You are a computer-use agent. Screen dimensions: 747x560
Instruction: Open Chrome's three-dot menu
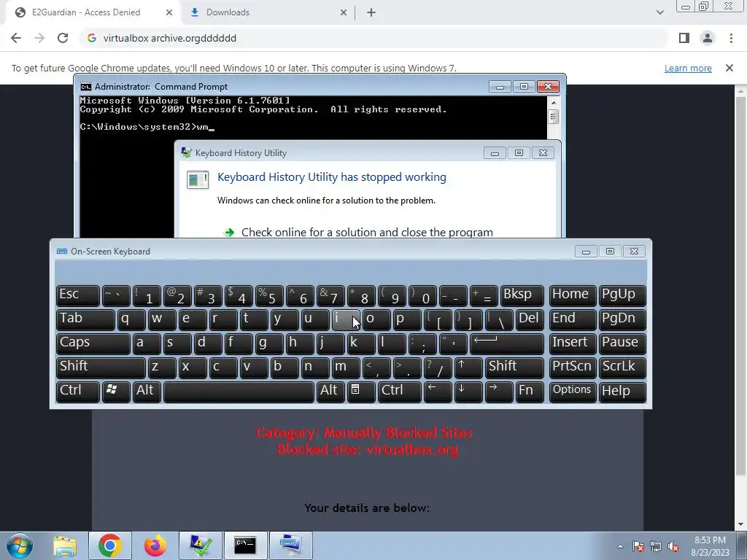click(731, 38)
